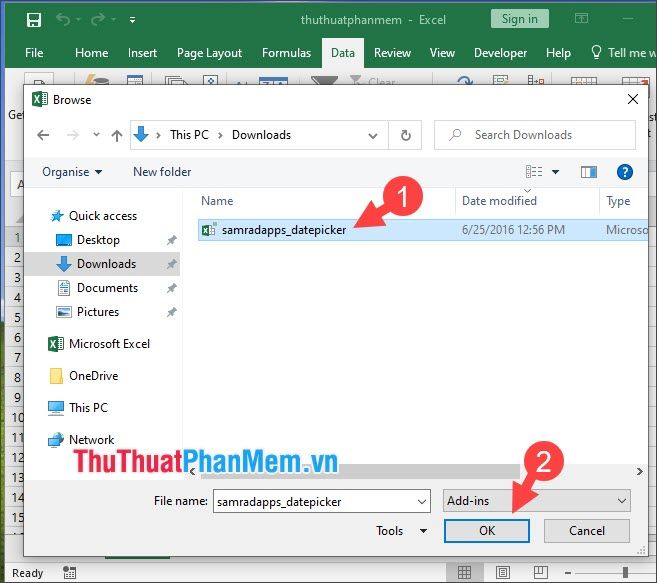Click the Up one level arrow
657x583 pixels.
tap(117, 135)
